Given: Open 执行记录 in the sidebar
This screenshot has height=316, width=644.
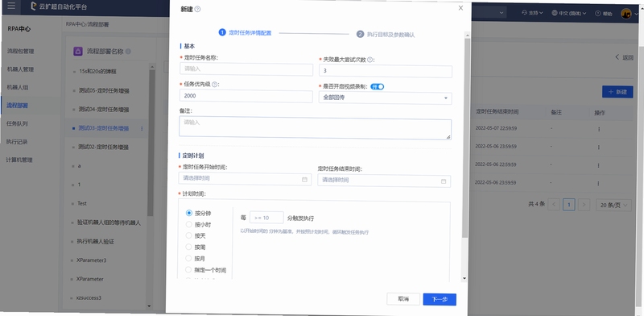Looking at the screenshot, I should pyautogui.click(x=17, y=142).
